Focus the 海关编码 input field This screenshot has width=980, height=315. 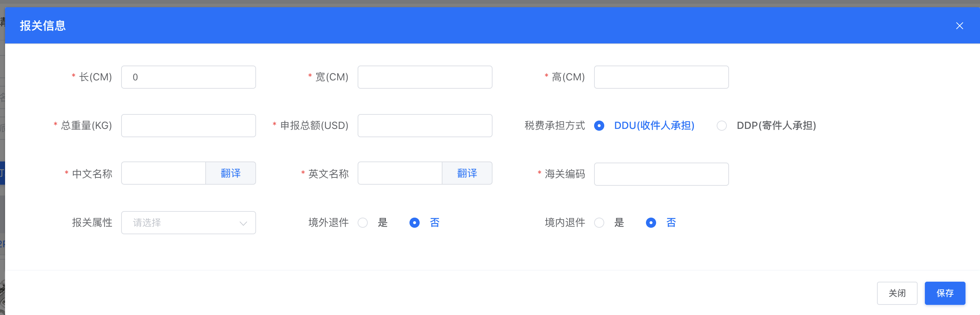click(x=661, y=174)
